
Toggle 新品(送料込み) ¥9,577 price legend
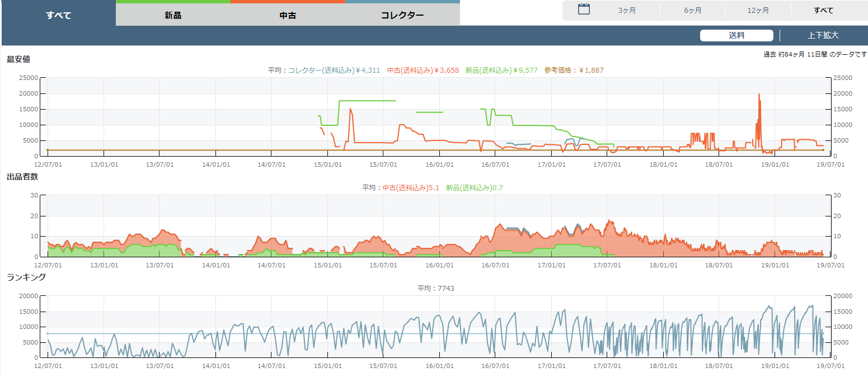pyautogui.click(x=501, y=70)
